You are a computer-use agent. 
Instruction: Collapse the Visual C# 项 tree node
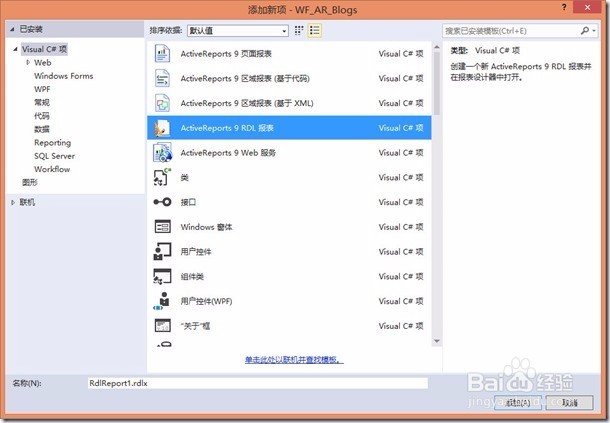pyautogui.click(x=16, y=49)
